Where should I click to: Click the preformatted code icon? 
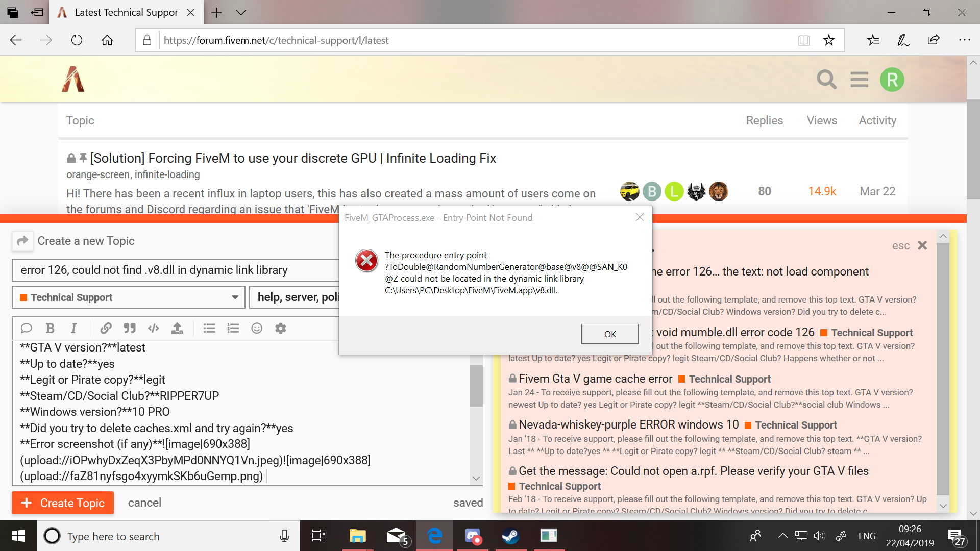click(153, 328)
